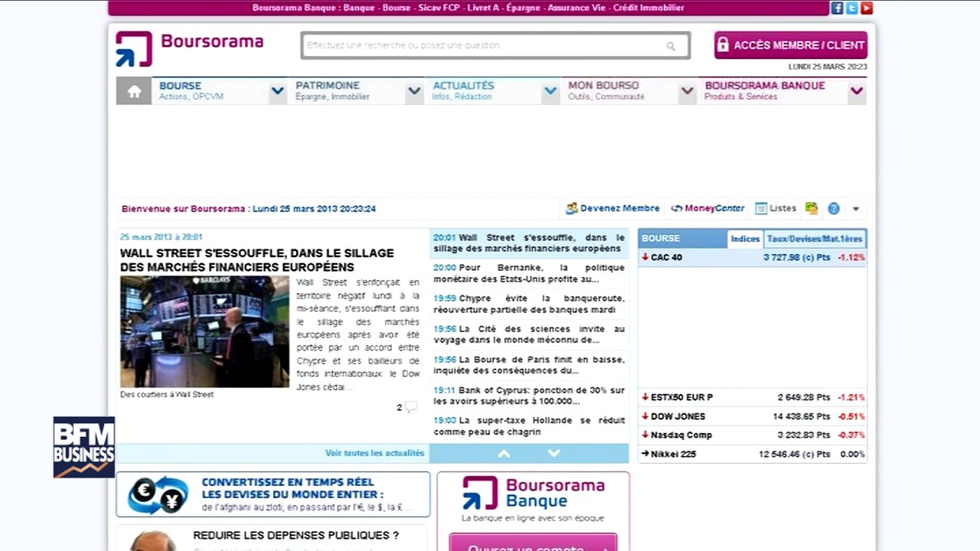Expand the PATRIMOINE menu chevron
980x551 pixels.
[x=414, y=92]
